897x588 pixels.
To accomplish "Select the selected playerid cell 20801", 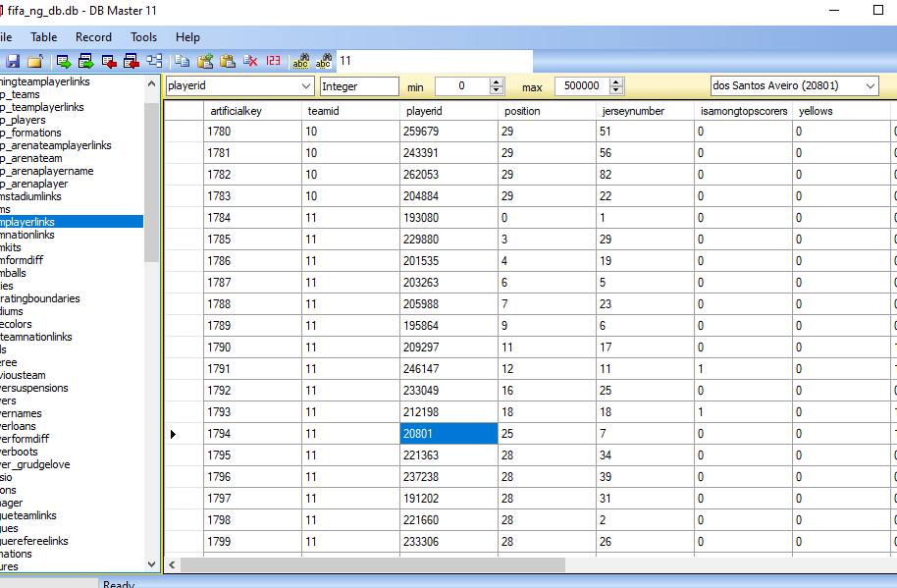I will pos(448,434).
